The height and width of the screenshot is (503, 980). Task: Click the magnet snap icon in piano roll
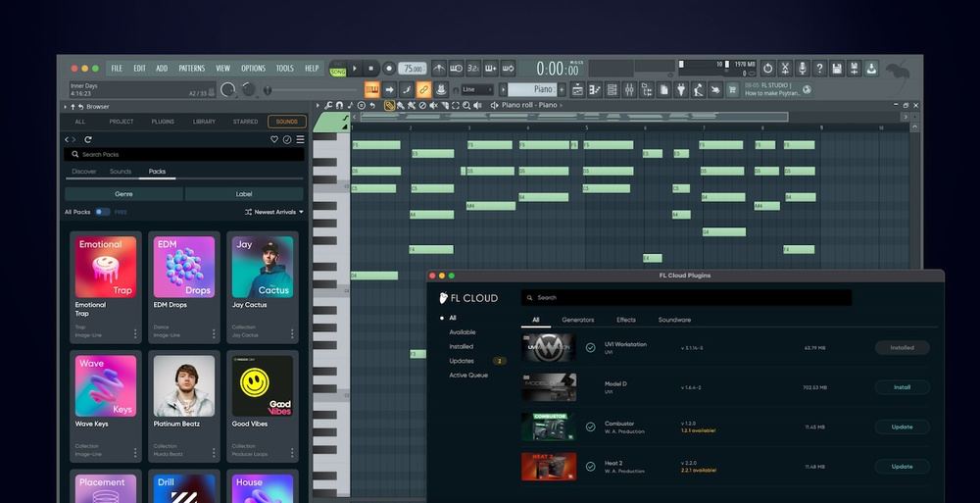point(339,105)
